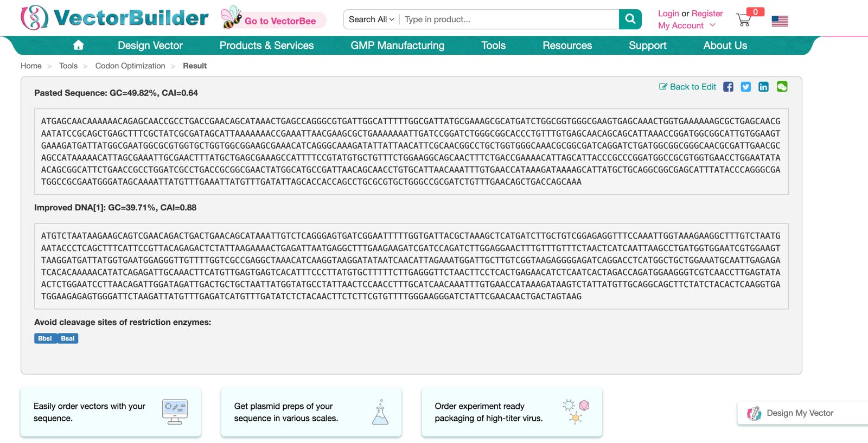Image resolution: width=868 pixels, height=443 pixels.
Task: Go to the home icon in navbar
Action: click(79, 45)
